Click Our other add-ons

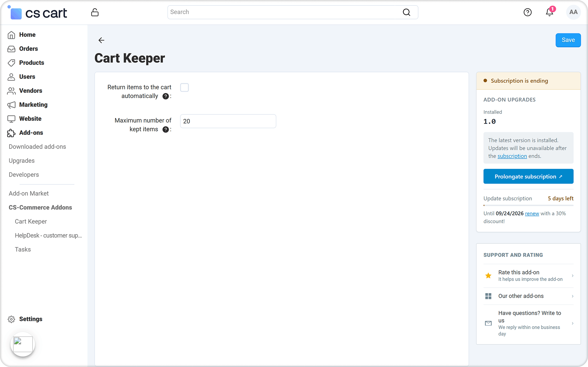click(528, 296)
